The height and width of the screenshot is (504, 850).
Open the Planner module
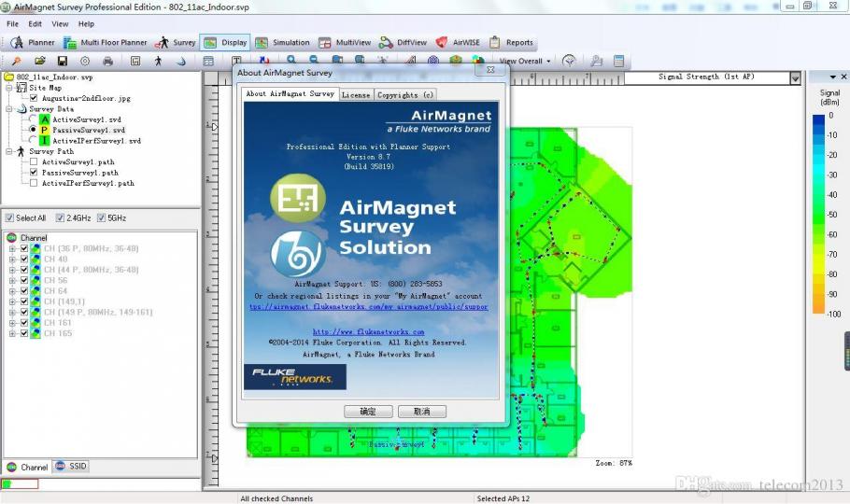[x=33, y=42]
